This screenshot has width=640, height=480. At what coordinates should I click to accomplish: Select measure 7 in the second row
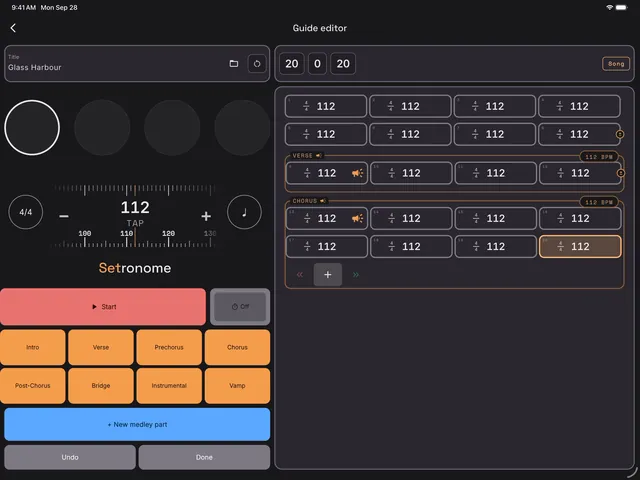(x=495, y=134)
